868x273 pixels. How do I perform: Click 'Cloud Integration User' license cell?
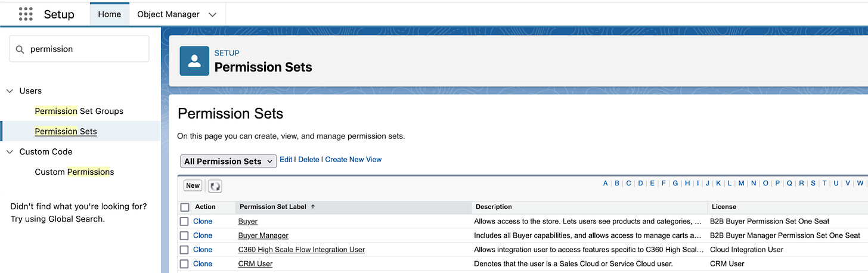(x=746, y=250)
